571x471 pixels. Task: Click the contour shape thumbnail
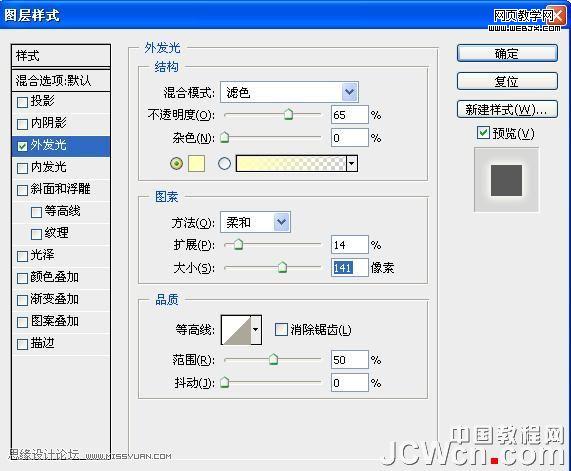(236, 330)
